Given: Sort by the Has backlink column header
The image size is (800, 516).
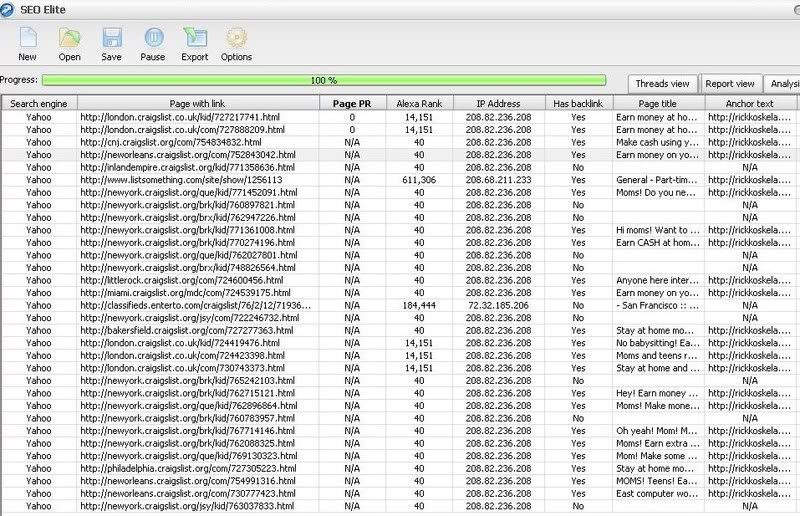Looking at the screenshot, I should [x=578, y=104].
